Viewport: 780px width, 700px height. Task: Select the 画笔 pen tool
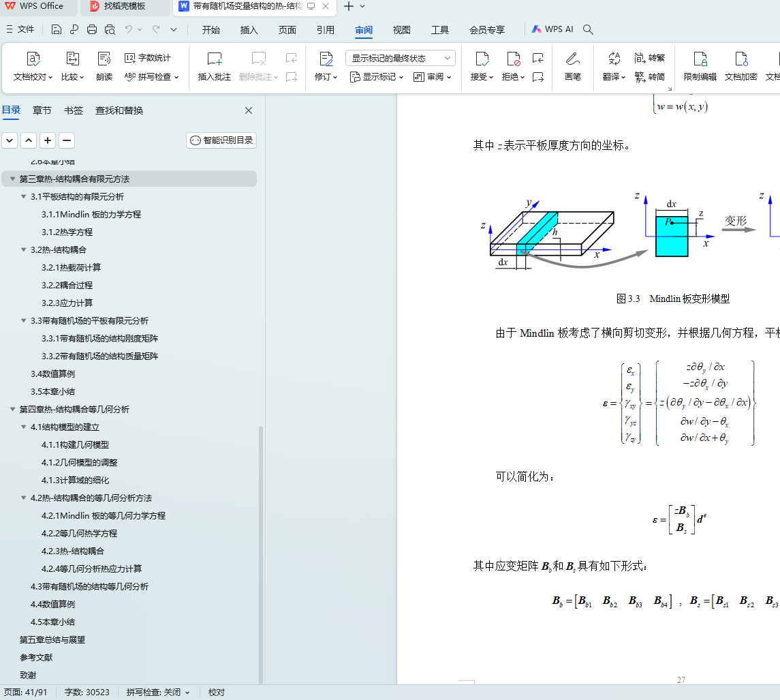tap(572, 66)
